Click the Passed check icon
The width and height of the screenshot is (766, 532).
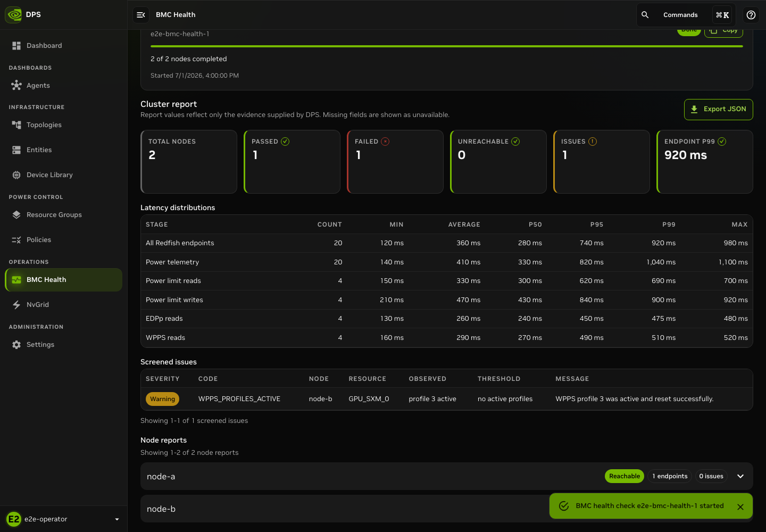[x=285, y=142]
